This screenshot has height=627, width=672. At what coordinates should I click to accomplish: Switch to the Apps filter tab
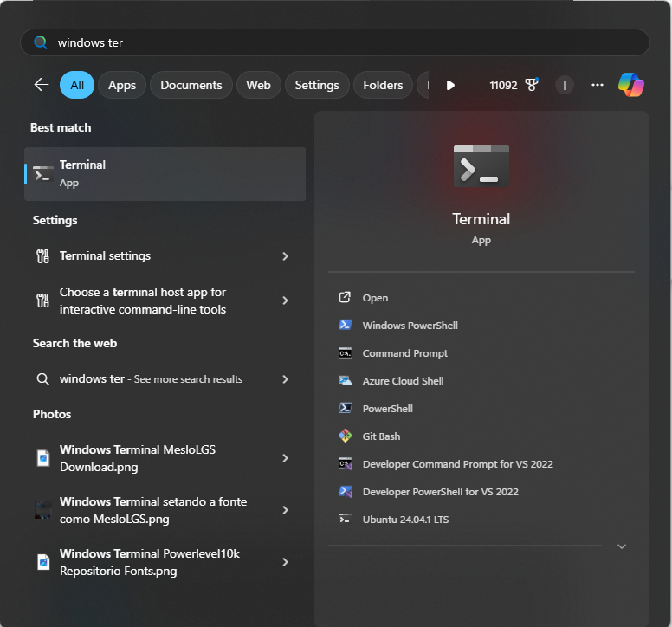tap(122, 85)
